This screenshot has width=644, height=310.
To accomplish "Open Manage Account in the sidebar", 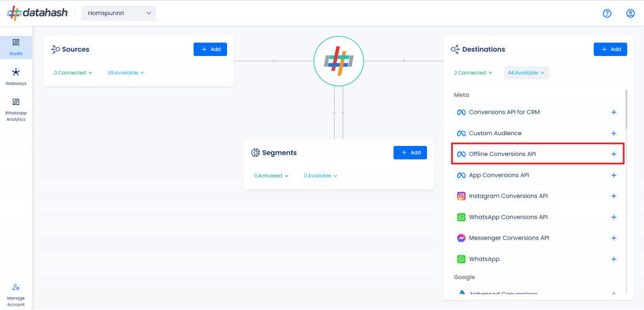I will [16, 295].
